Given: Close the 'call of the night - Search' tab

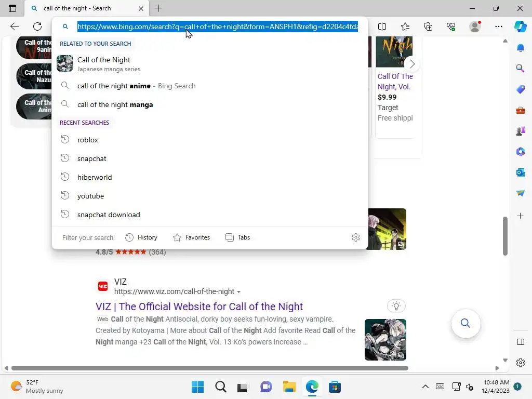Looking at the screenshot, I should (x=141, y=8).
